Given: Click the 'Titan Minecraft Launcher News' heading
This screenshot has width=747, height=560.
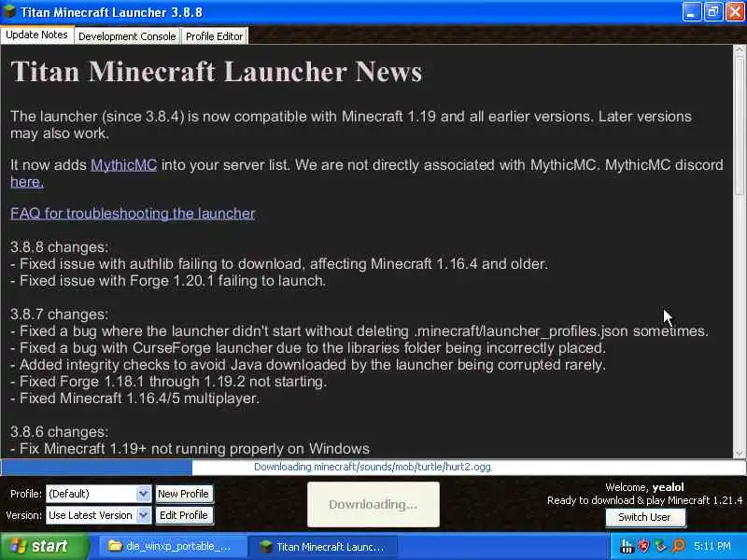Looking at the screenshot, I should tap(217, 72).
